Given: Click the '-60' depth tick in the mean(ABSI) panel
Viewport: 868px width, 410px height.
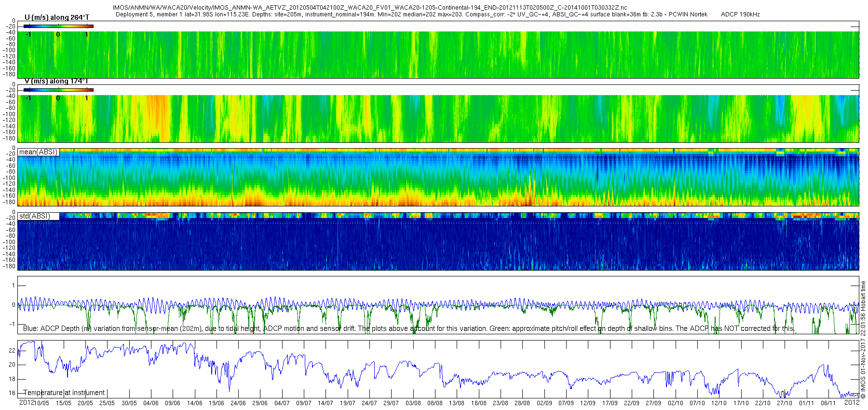Looking at the screenshot, I should pyautogui.click(x=11, y=166).
